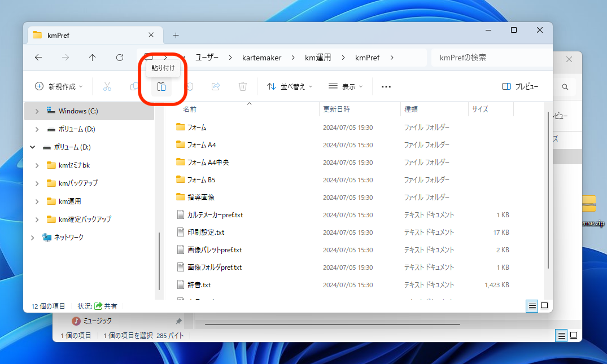Click 新規作成 new item button
The width and height of the screenshot is (607, 364).
pos(59,86)
